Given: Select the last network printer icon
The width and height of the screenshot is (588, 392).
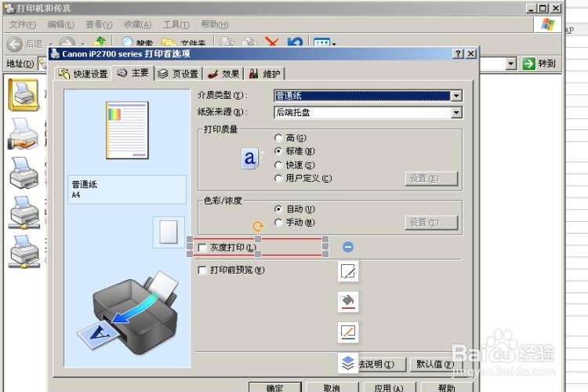Looking at the screenshot, I should point(24,252).
